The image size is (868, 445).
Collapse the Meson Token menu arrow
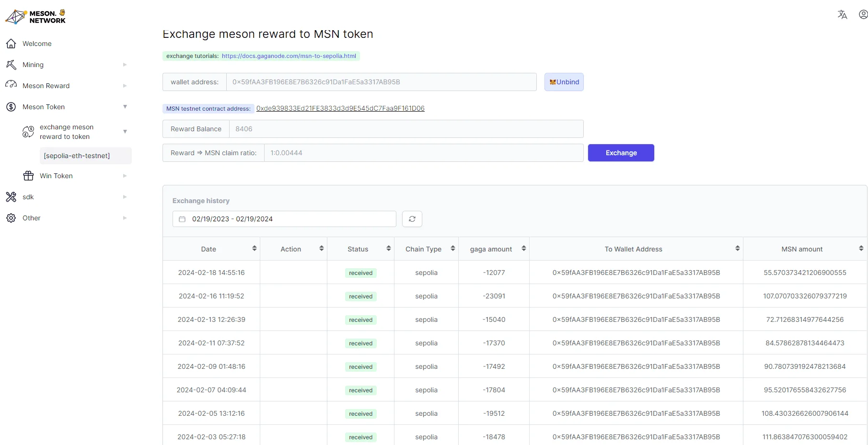coord(125,107)
